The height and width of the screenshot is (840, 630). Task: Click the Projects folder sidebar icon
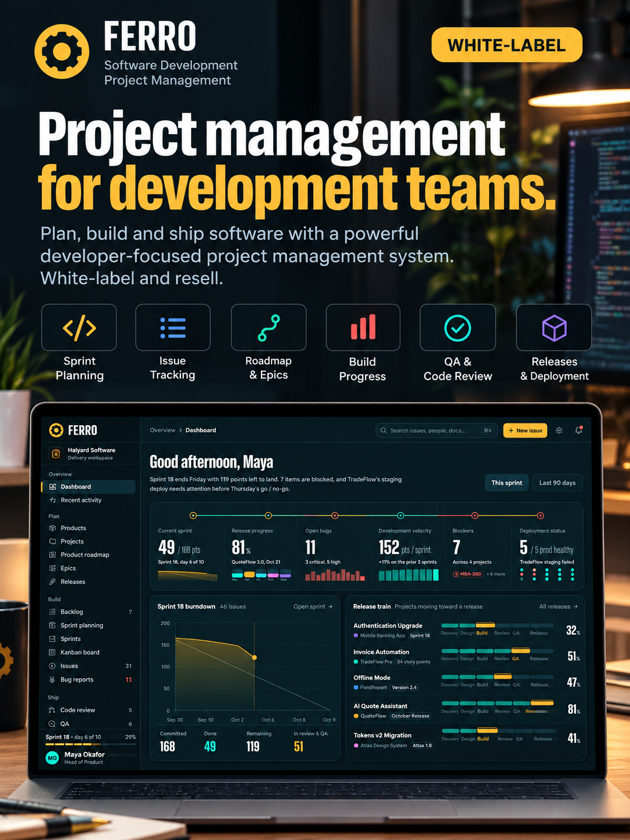[x=53, y=541]
